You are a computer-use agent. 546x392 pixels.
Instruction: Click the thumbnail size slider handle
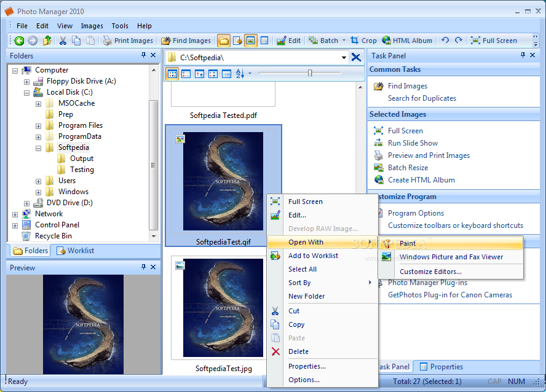point(309,73)
